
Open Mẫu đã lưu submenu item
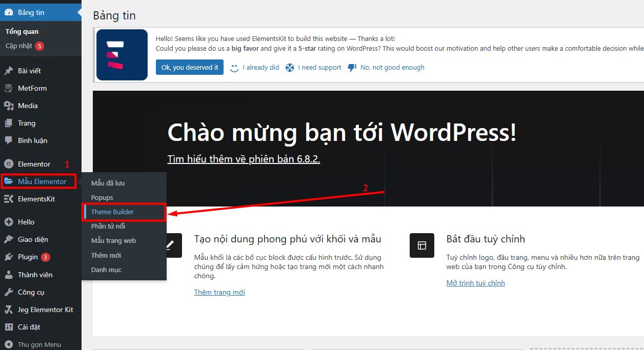click(108, 183)
